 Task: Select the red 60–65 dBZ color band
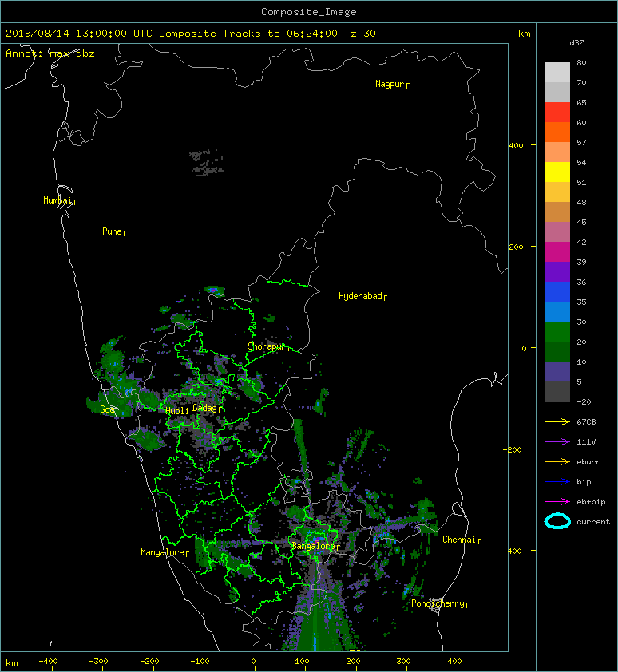[557, 113]
